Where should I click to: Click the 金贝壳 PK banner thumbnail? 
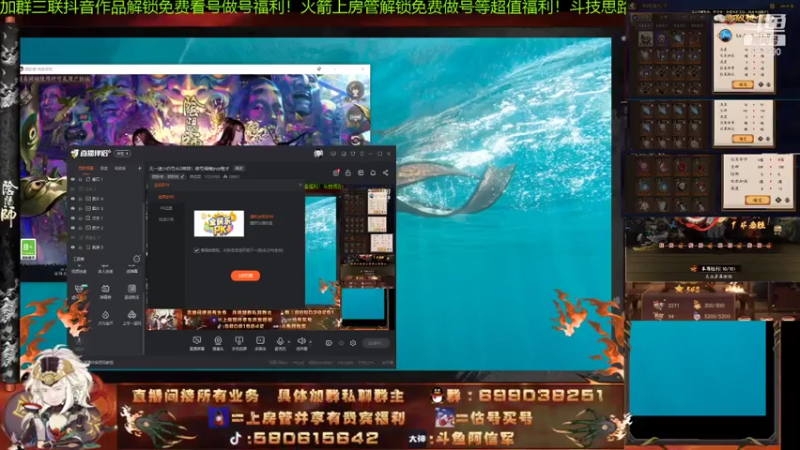[x=219, y=223]
